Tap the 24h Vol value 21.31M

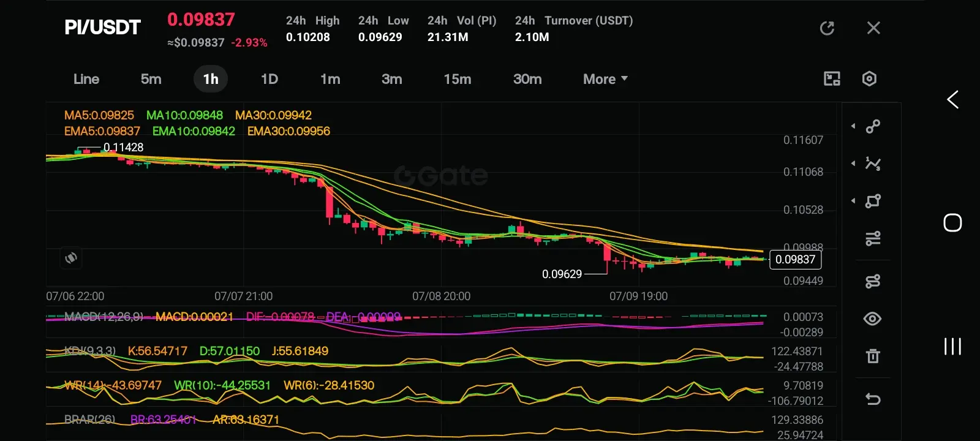[448, 37]
